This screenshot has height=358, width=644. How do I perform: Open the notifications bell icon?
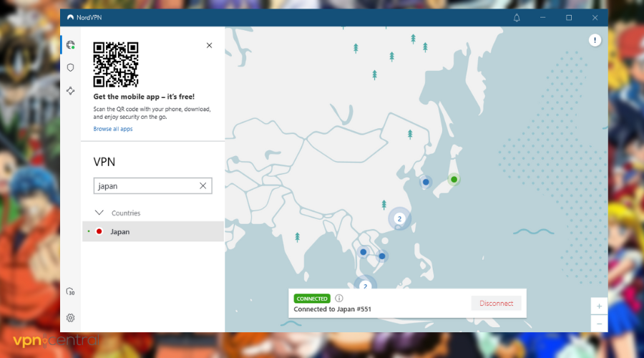coord(517,18)
